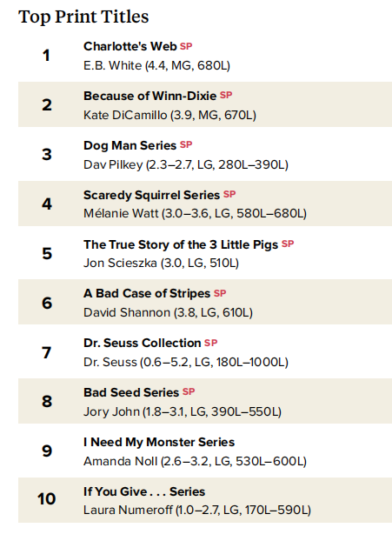Image resolution: width=392 pixels, height=541 pixels.
Task: Open the Charlotte's Web title
Action: point(130,46)
